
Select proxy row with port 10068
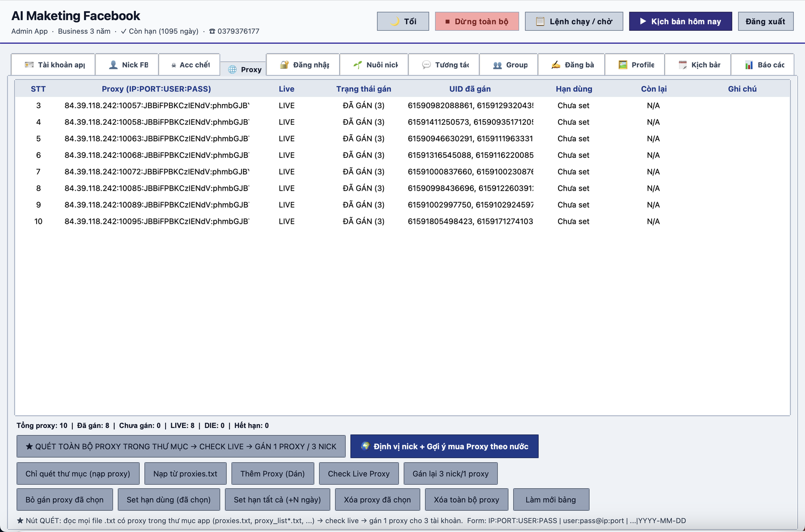coord(402,155)
